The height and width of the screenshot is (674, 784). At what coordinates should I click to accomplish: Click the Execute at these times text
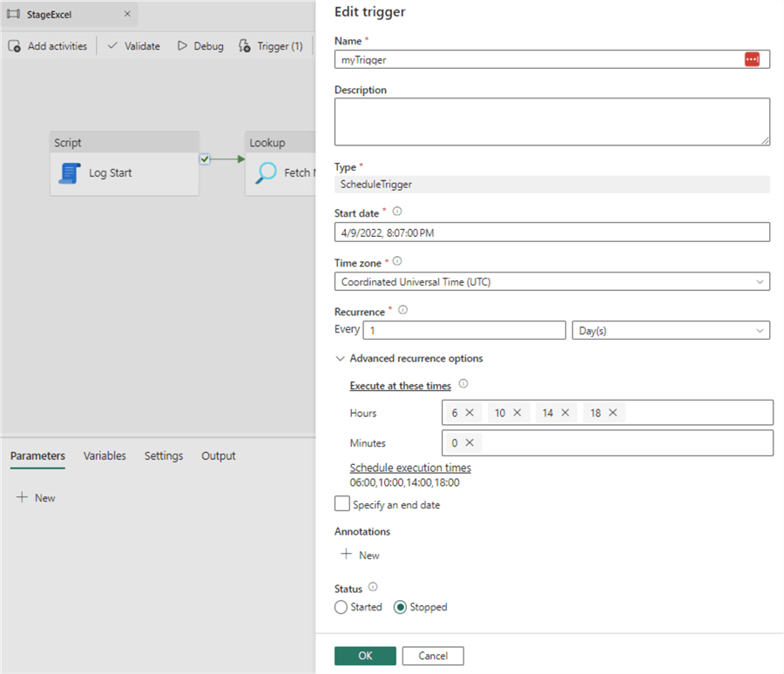400,386
